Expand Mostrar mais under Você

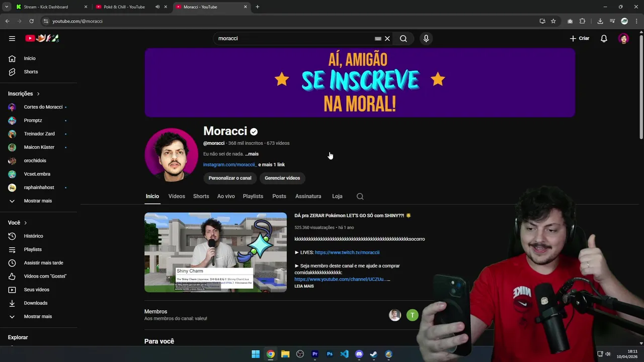pos(38,316)
